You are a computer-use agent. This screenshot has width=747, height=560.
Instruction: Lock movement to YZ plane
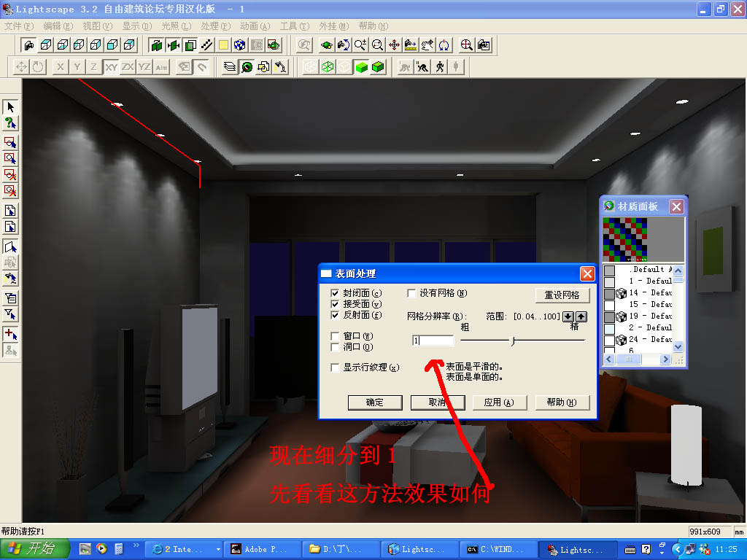(144, 67)
